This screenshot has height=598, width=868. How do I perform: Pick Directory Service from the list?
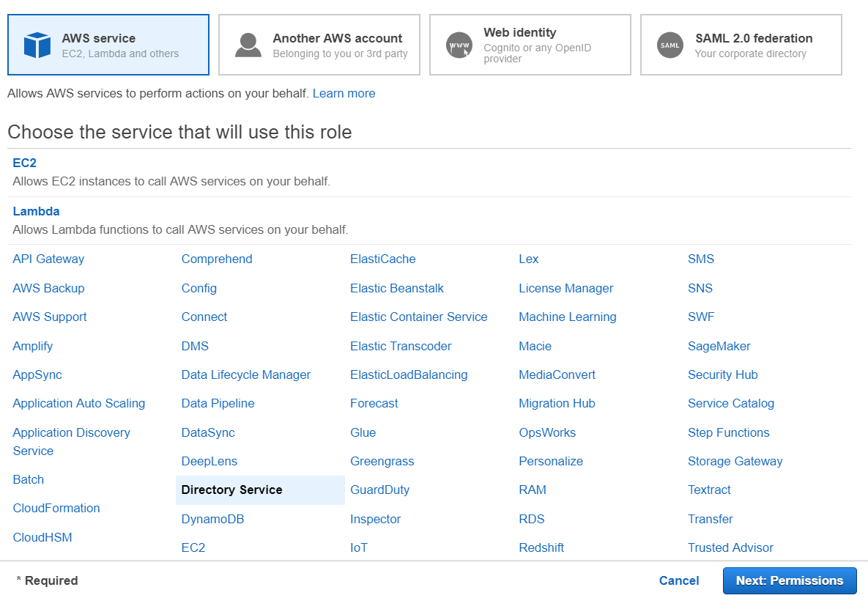tap(231, 490)
